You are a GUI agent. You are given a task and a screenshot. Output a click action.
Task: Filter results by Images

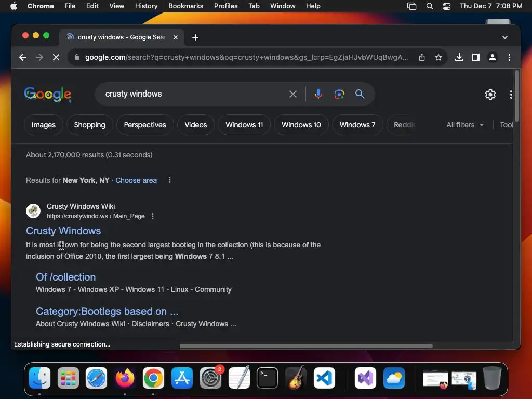pos(44,125)
